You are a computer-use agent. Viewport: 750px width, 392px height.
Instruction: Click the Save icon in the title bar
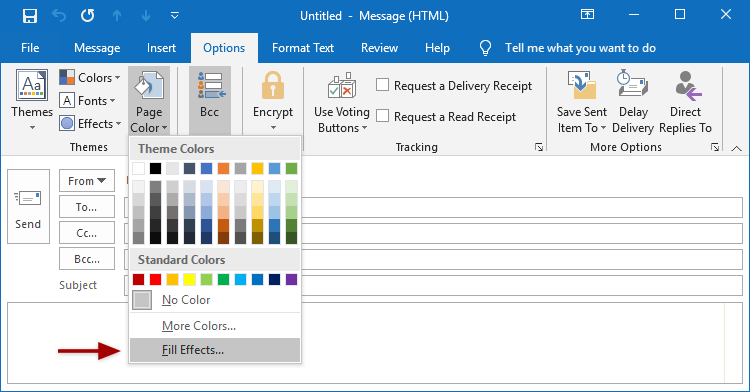30,16
